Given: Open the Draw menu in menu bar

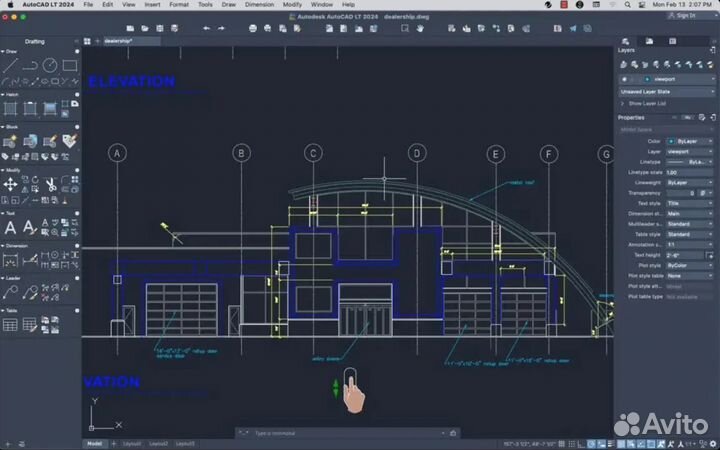Looking at the screenshot, I should pos(229,5).
